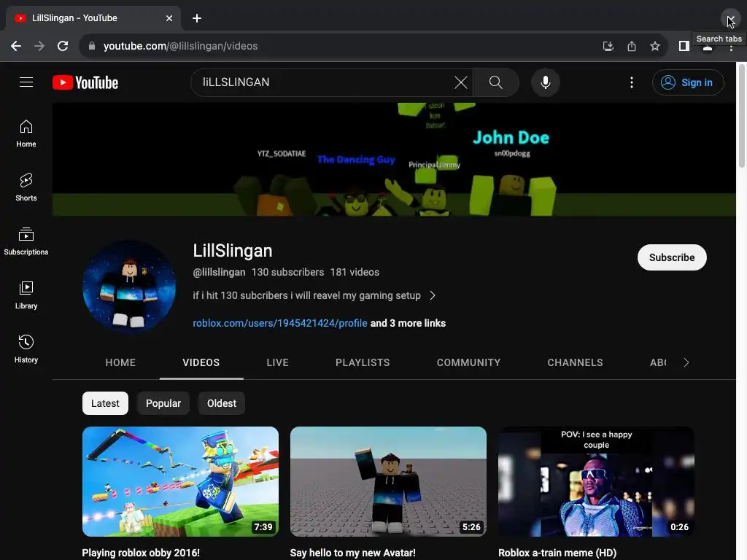
Task: Open 'Say hello to my new Avatar!' title
Action: click(352, 553)
